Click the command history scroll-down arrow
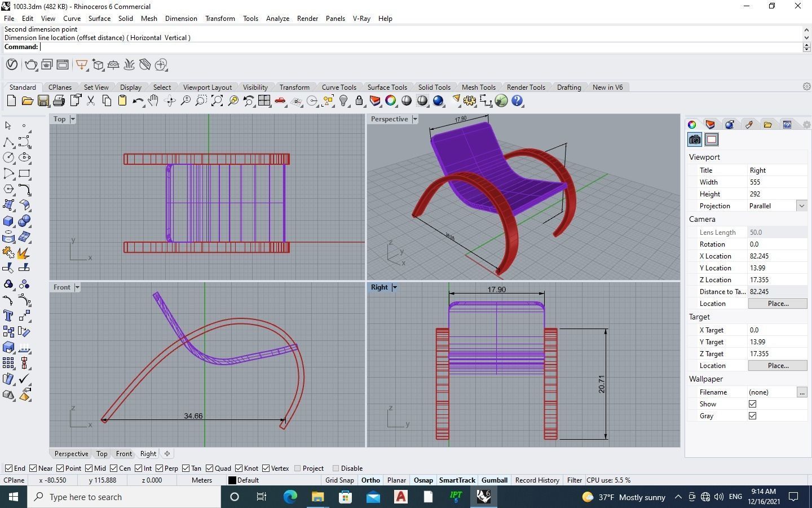Screen dimensions: 812x508 806,37
